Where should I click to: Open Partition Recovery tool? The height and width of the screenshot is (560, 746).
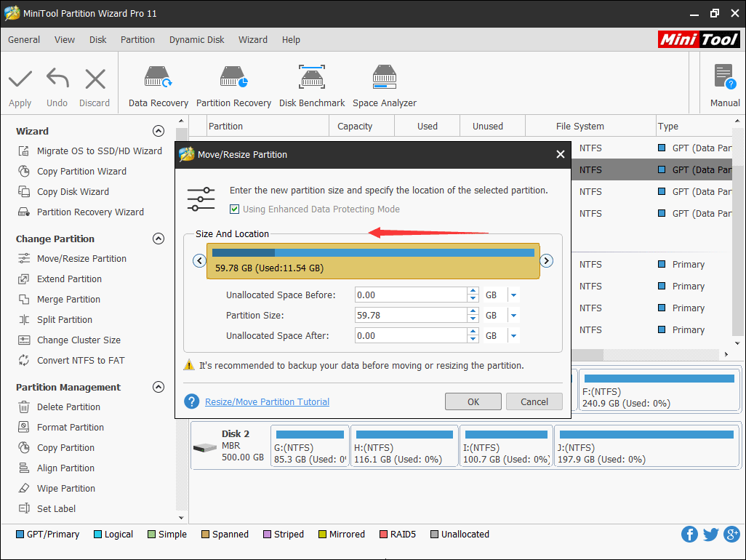(x=233, y=83)
